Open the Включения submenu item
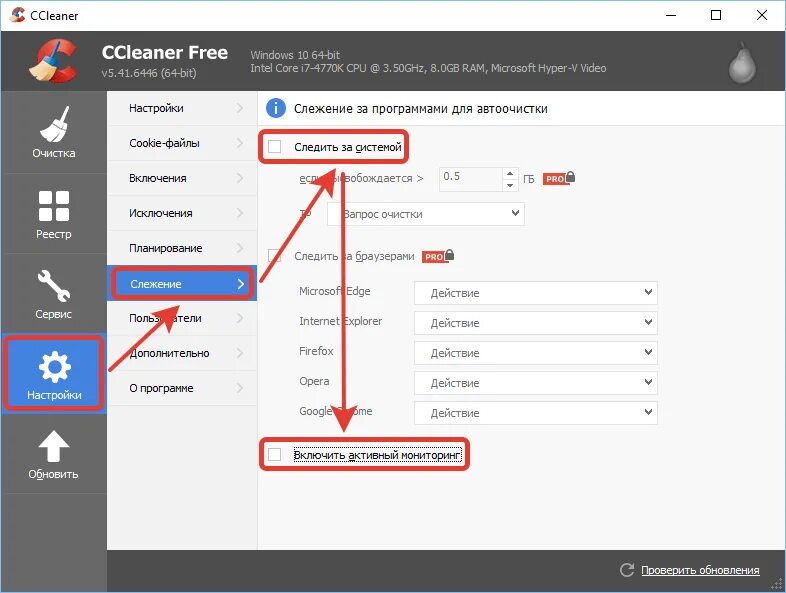This screenshot has width=786, height=593. (x=182, y=178)
